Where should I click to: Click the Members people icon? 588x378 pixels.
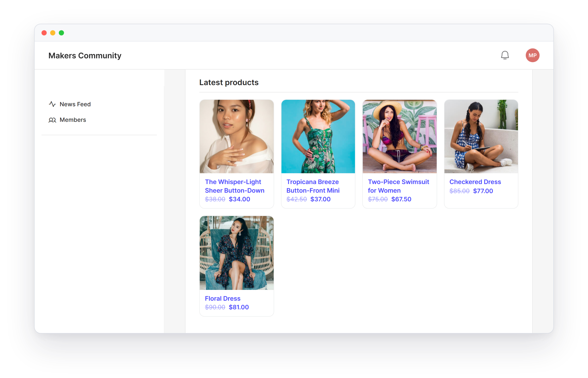pos(52,120)
